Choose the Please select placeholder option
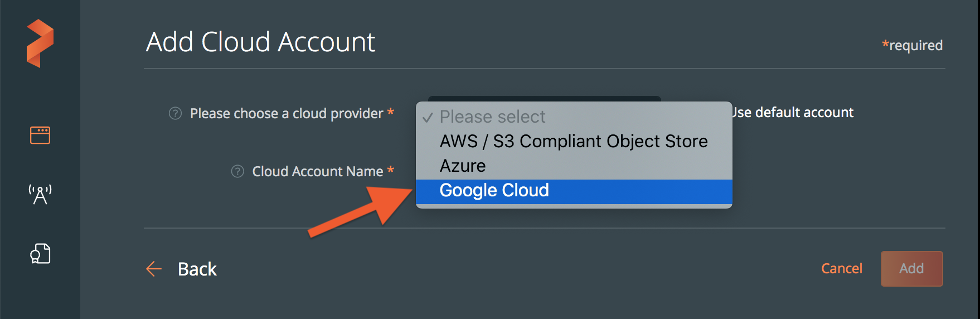The image size is (980, 319). (493, 117)
